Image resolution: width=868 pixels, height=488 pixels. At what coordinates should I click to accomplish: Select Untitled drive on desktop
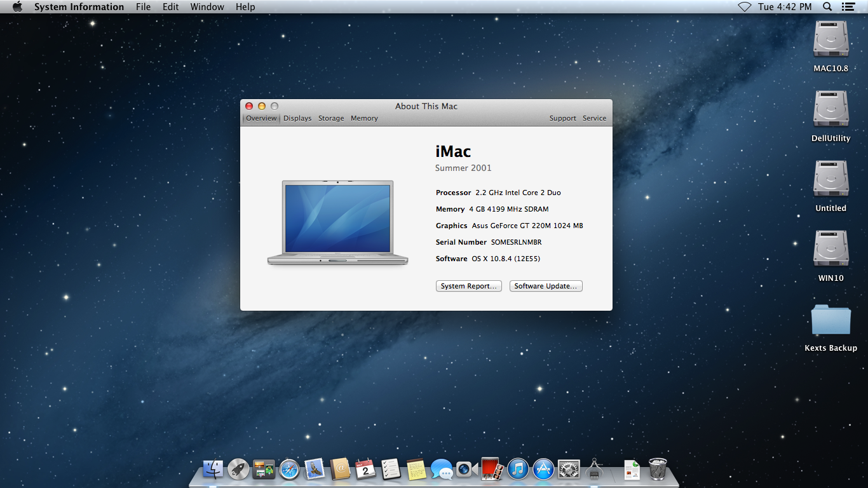point(831,186)
